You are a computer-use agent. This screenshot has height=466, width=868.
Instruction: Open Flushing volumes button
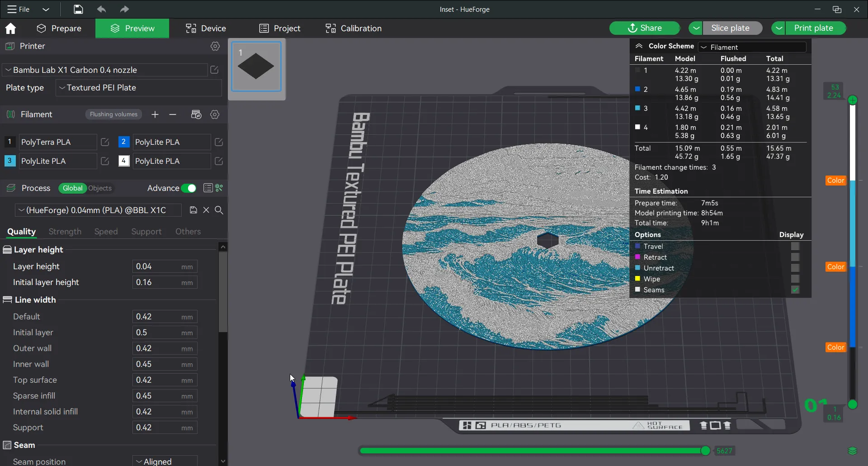click(x=113, y=114)
